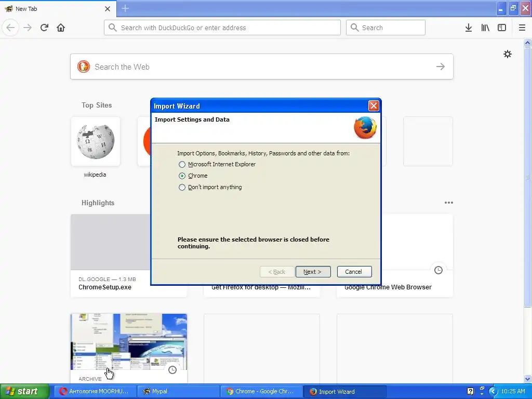Expand hidden system tray icons

pos(493,391)
